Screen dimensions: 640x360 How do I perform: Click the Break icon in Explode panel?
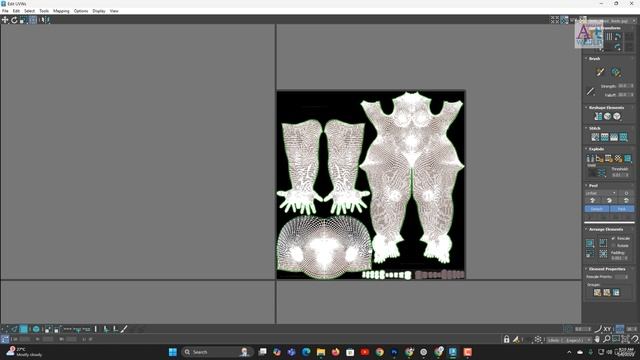(590, 158)
